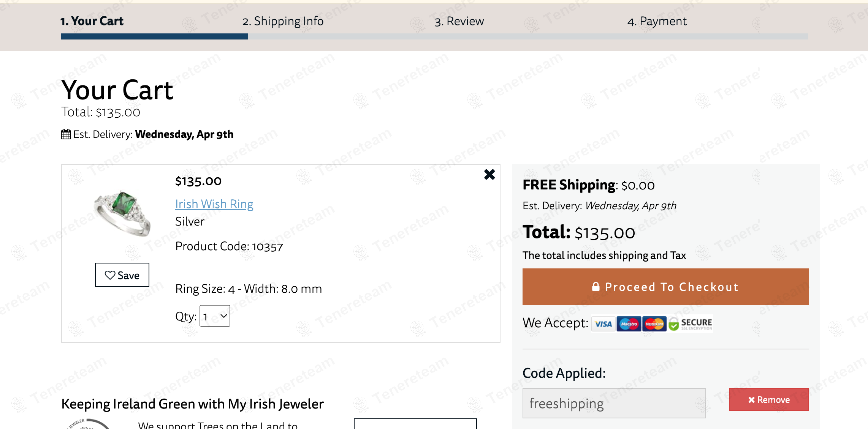Click the Visa card logo
Screen dimensions: 868x429
pyautogui.click(x=603, y=324)
